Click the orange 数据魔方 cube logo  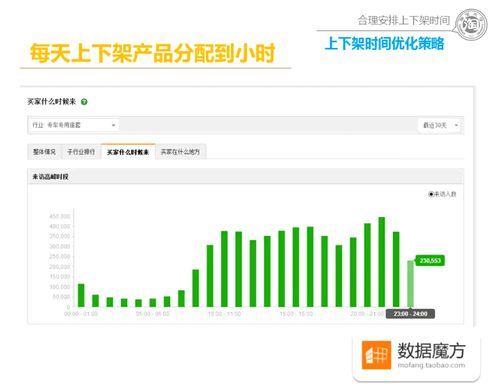pos(376,355)
